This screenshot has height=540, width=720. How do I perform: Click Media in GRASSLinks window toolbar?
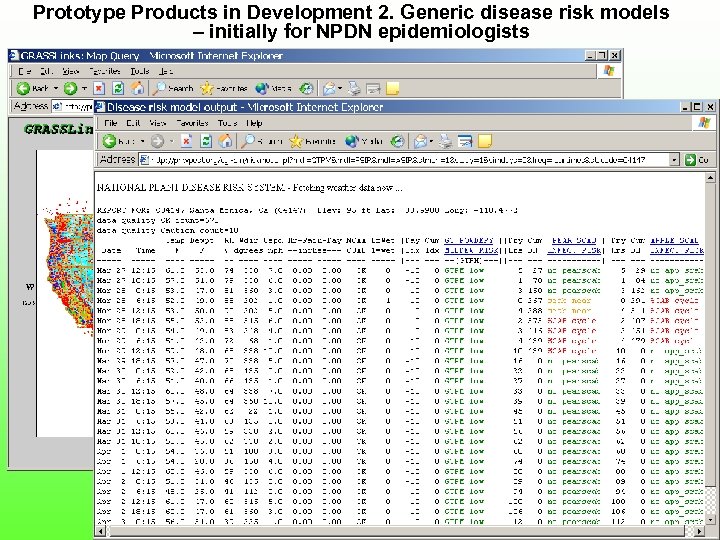point(274,88)
